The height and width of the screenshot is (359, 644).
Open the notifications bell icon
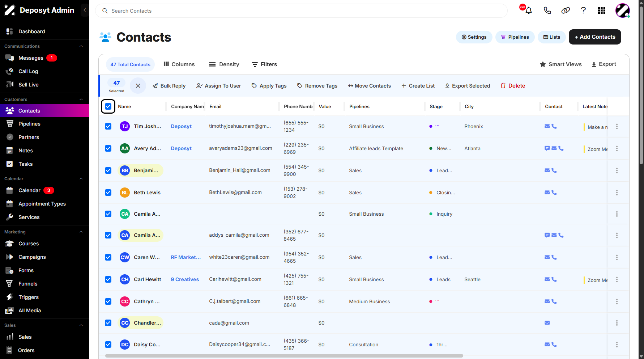528,10
